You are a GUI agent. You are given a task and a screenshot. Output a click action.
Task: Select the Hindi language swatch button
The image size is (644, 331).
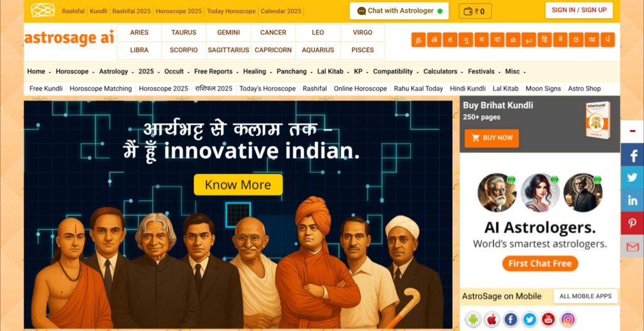coord(544,40)
